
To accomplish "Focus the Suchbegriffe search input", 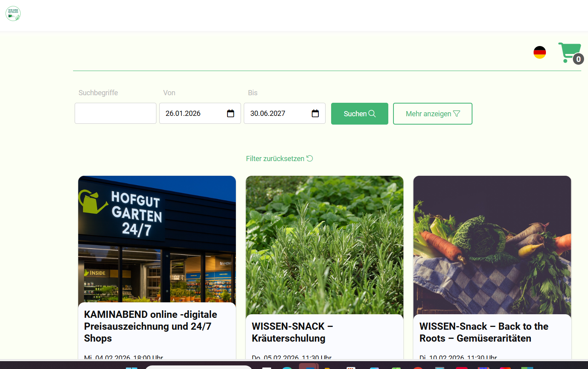I will pos(116,113).
